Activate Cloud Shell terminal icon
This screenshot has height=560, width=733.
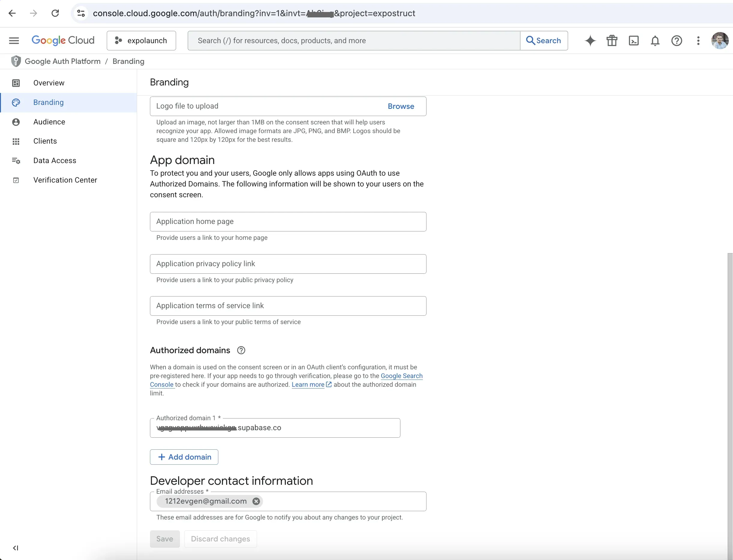pyautogui.click(x=634, y=41)
